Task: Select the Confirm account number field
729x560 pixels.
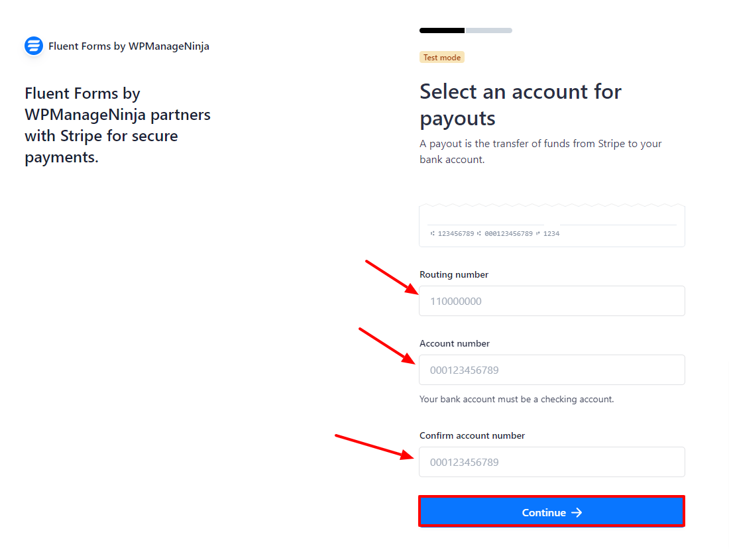Action: point(552,462)
